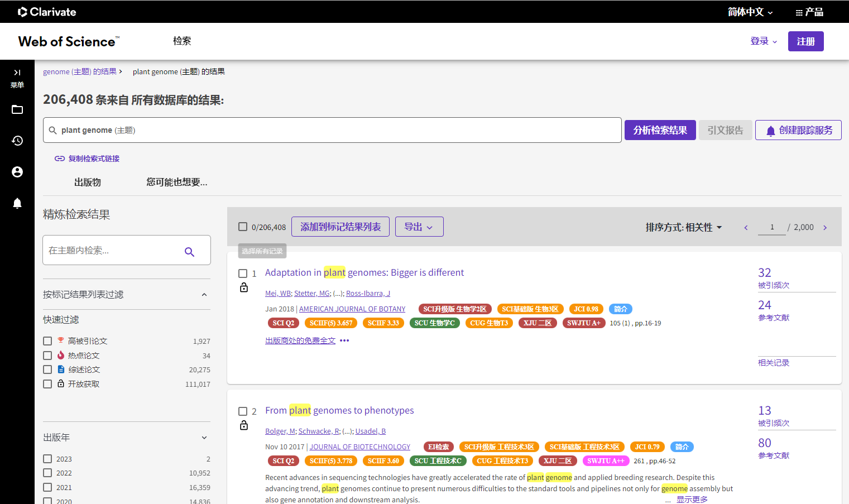Check the select-all results checkbox
This screenshot has width=849, height=504.
pyautogui.click(x=243, y=227)
